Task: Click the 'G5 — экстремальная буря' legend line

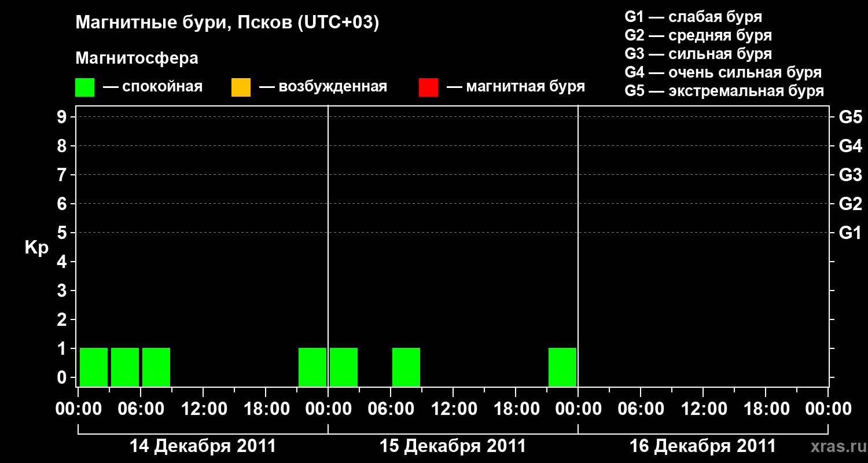Action: pyautogui.click(x=724, y=91)
